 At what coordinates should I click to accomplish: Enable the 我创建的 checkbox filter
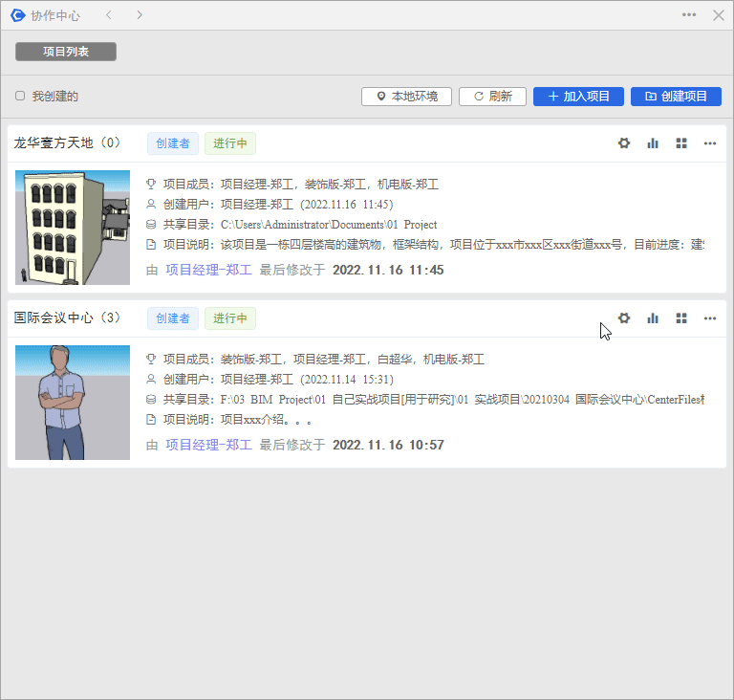click(x=20, y=97)
